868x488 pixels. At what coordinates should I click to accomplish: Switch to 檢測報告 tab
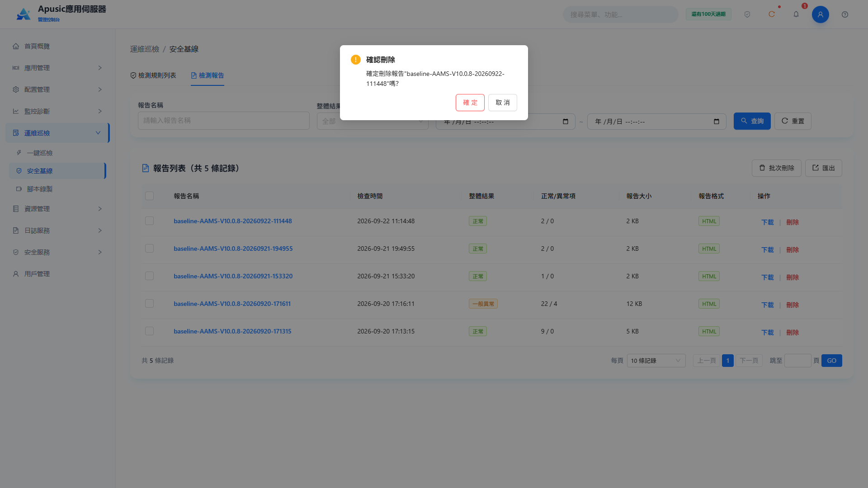[208, 75]
